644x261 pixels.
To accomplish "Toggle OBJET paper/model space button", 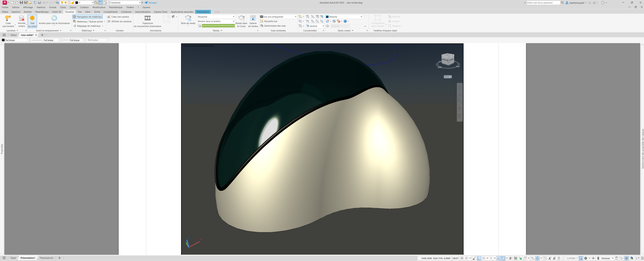I will point(455,258).
